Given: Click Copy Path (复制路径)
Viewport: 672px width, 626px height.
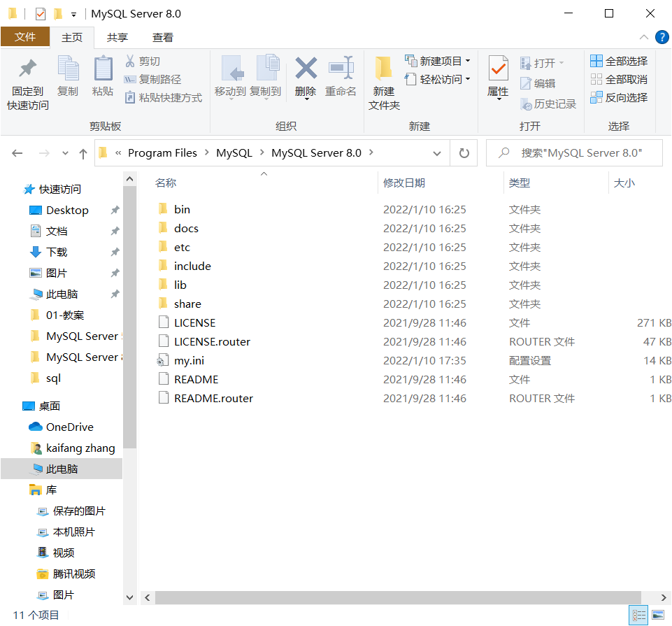Looking at the screenshot, I should [152, 79].
